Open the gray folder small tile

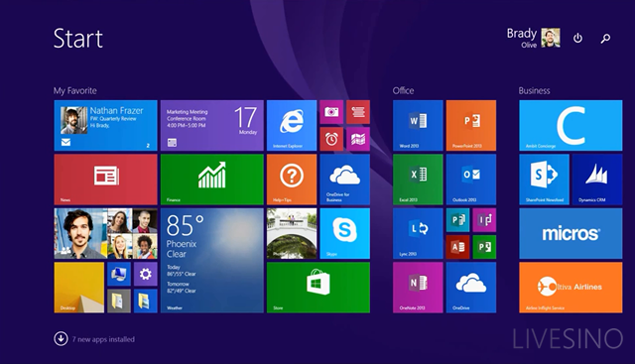pyautogui.click(x=119, y=301)
